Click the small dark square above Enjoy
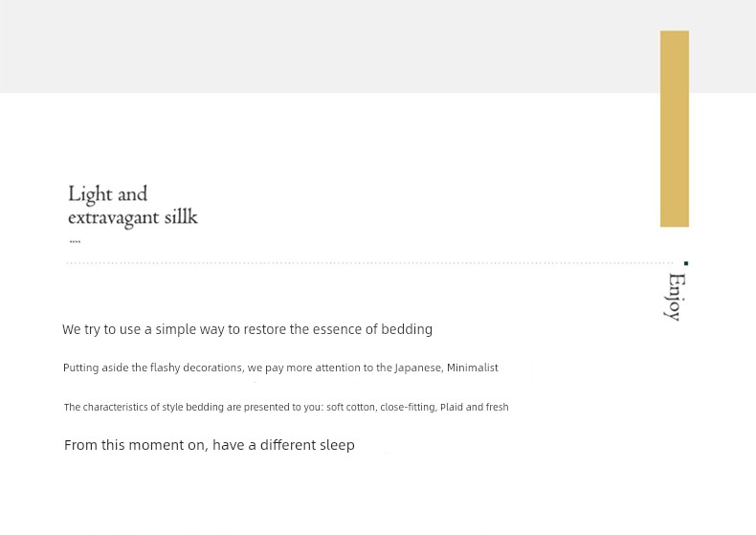This screenshot has height=535, width=756. coord(686,263)
